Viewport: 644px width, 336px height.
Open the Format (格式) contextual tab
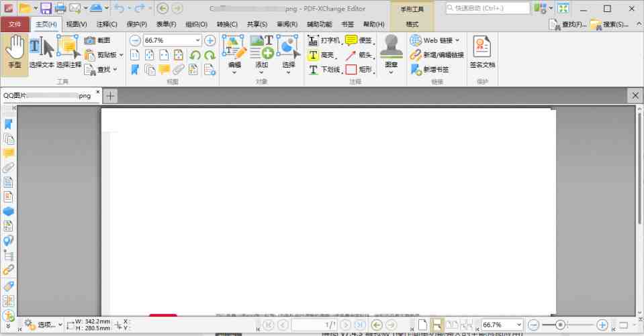[412, 24]
